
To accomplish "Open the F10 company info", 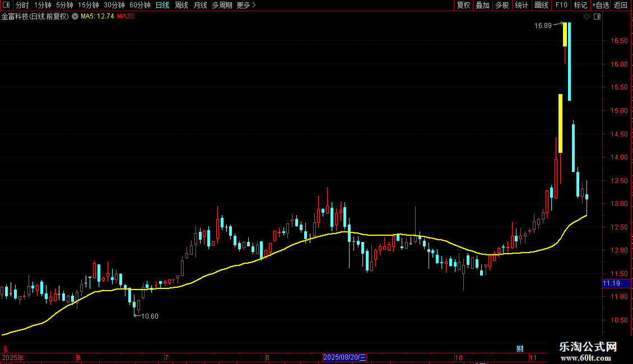I will pyautogui.click(x=561, y=5).
